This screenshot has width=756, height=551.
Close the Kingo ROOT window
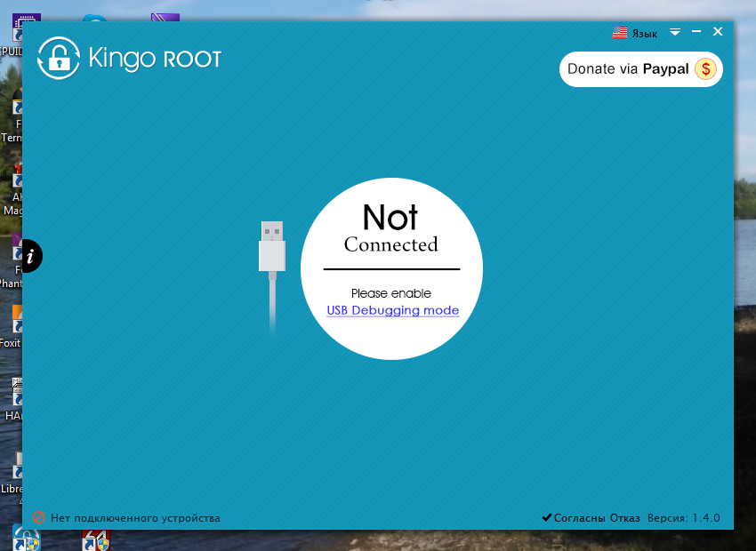click(718, 32)
